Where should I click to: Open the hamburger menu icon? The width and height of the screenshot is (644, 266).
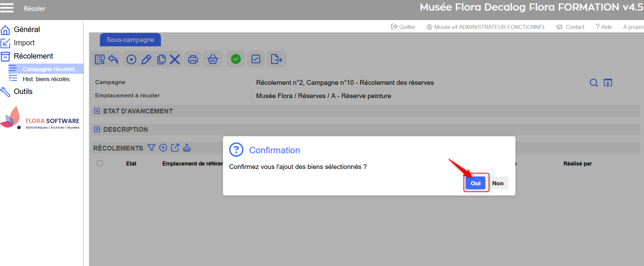(x=7, y=8)
